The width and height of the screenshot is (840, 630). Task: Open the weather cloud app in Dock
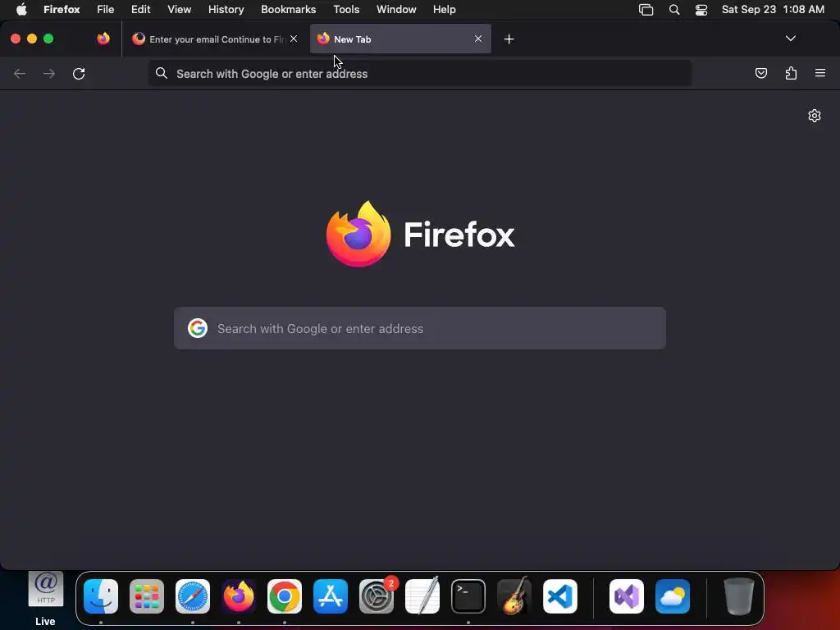tap(673, 596)
